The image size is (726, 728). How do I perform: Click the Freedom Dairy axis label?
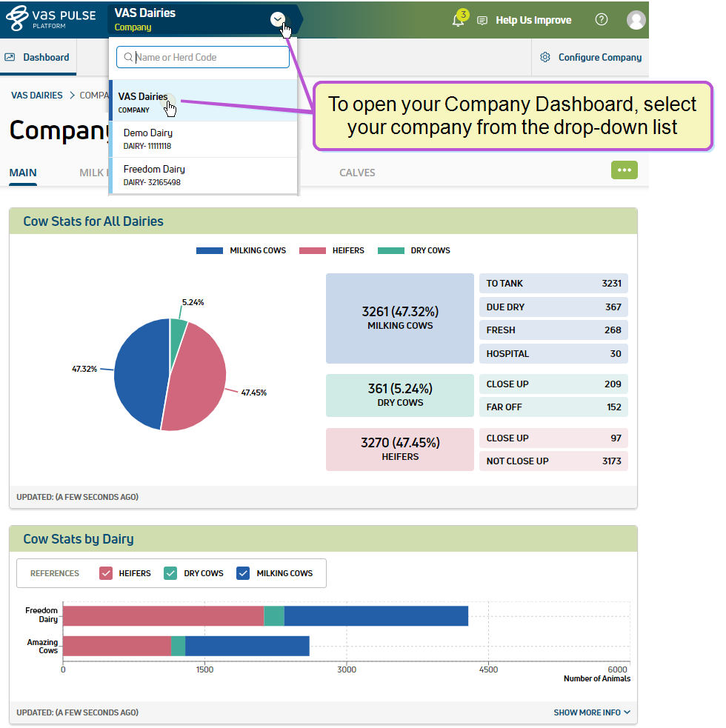(x=41, y=615)
